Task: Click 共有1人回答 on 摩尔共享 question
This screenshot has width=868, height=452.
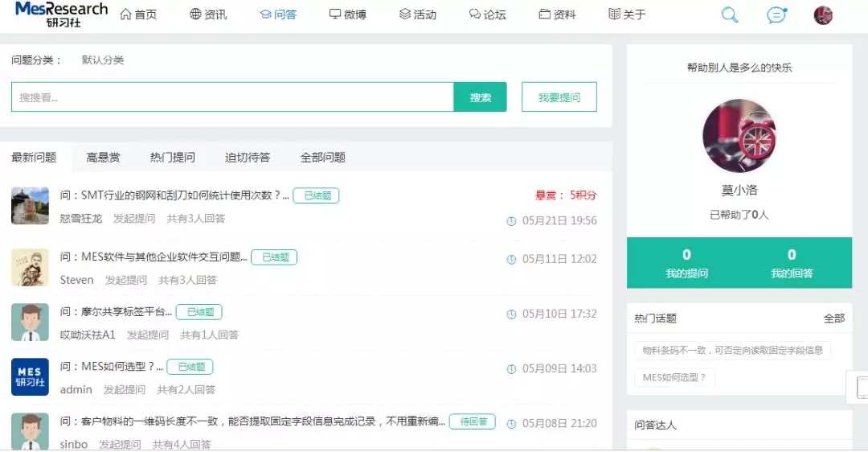Action: coord(209,335)
